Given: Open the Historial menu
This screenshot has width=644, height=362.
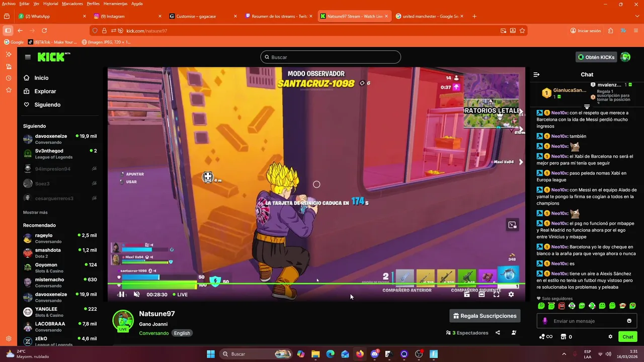Looking at the screenshot, I should pyautogui.click(x=50, y=4).
